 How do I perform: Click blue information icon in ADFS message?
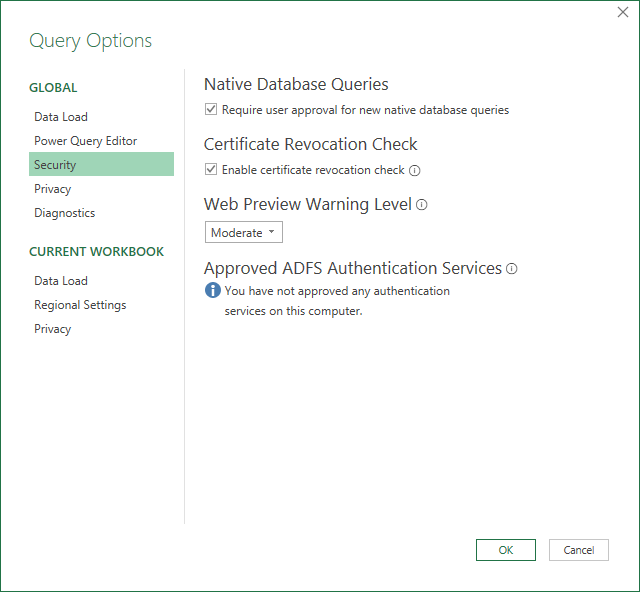click(212, 291)
